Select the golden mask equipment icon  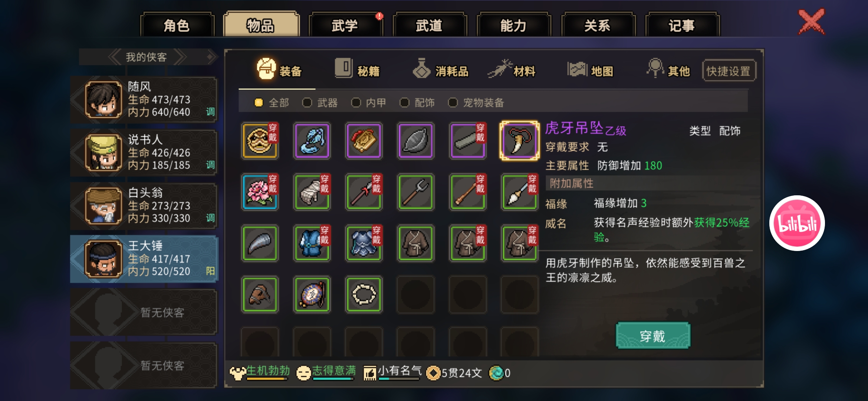coord(260,141)
